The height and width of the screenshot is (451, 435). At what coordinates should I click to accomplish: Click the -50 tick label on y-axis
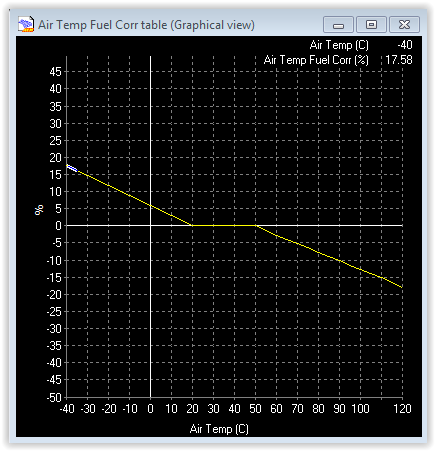click(54, 397)
